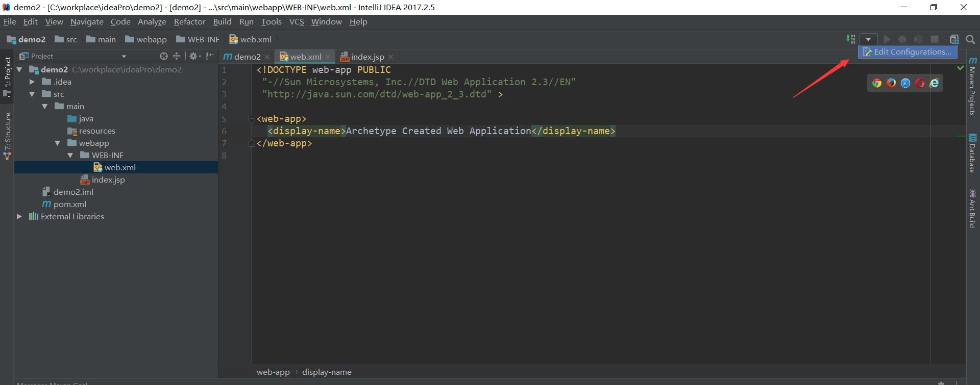The image size is (980, 385).
Task: Click the Search Everywhere magnifier icon
Action: point(970,39)
